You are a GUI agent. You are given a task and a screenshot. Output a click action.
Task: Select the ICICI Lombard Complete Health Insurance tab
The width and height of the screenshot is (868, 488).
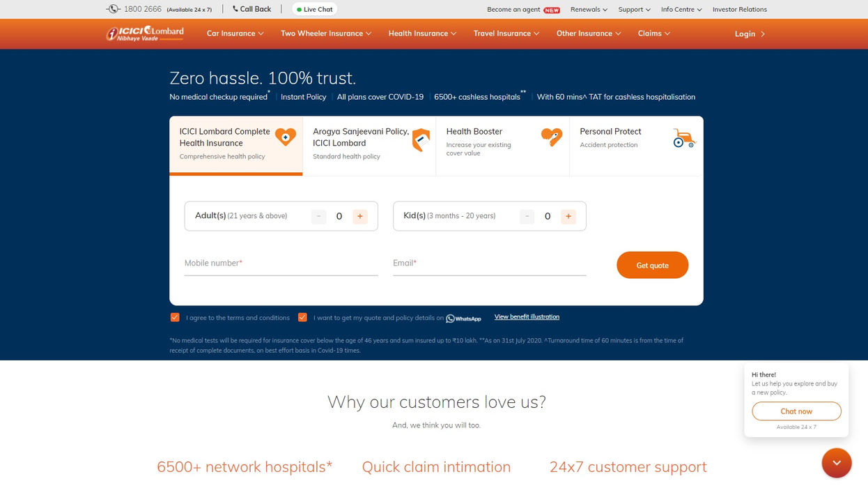[x=236, y=146]
